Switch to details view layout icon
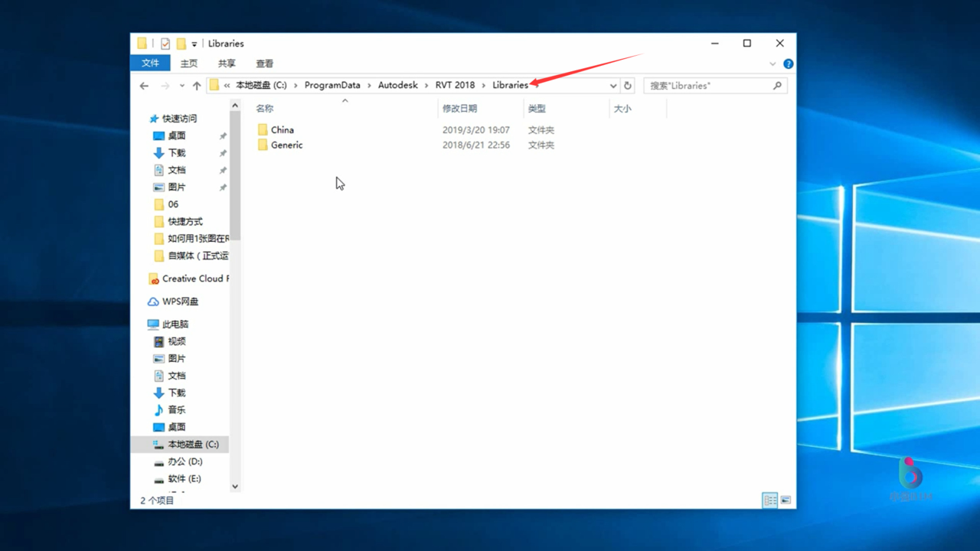This screenshot has width=980, height=551. (x=770, y=500)
